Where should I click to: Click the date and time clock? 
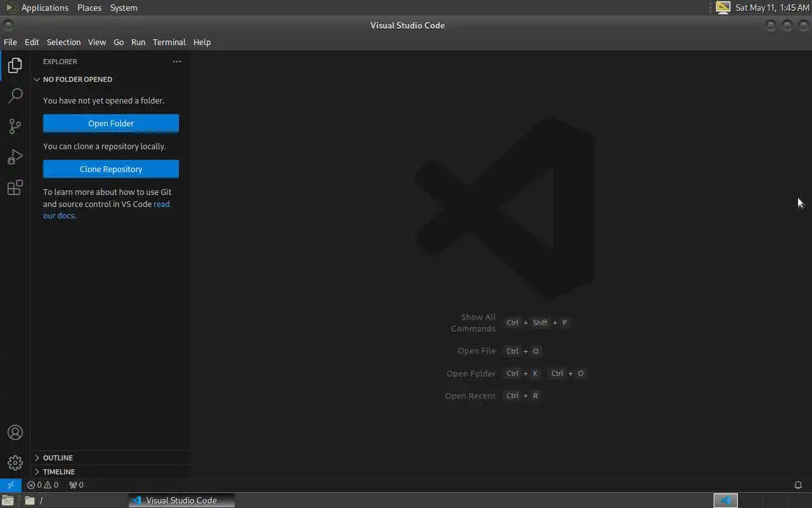[772, 8]
